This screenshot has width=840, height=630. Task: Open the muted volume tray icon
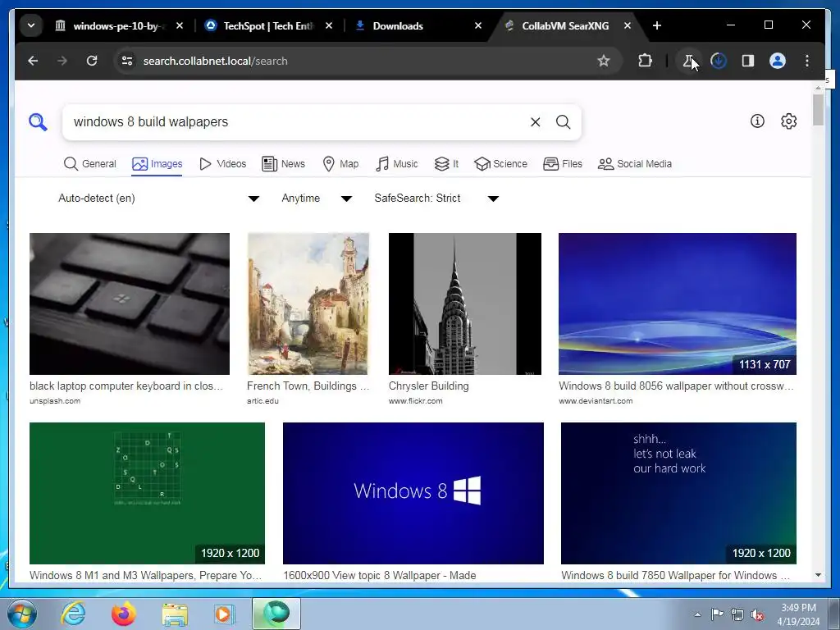(x=757, y=614)
